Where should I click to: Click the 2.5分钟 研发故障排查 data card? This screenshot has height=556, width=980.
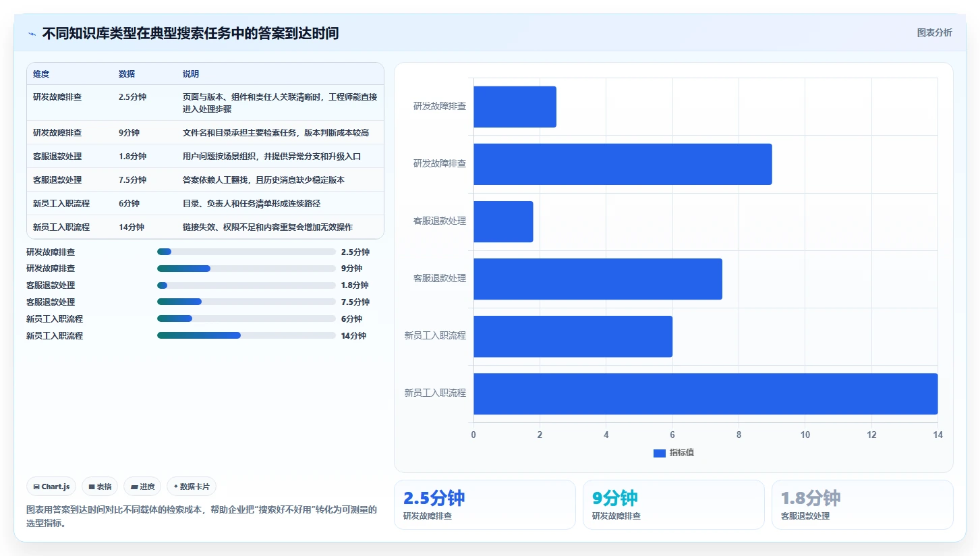coord(485,505)
